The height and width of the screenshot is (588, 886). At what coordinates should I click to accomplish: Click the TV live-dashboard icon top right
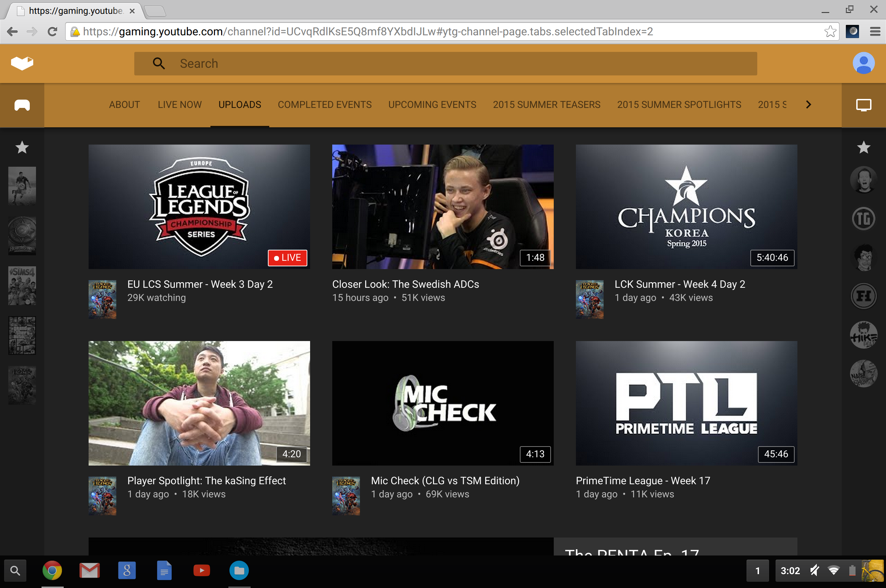click(863, 105)
